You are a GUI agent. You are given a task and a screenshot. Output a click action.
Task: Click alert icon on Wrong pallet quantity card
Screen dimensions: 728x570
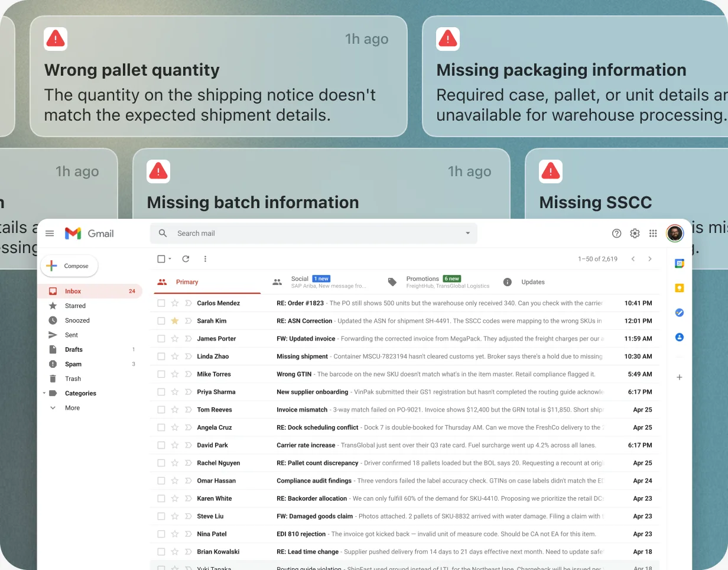pos(56,39)
